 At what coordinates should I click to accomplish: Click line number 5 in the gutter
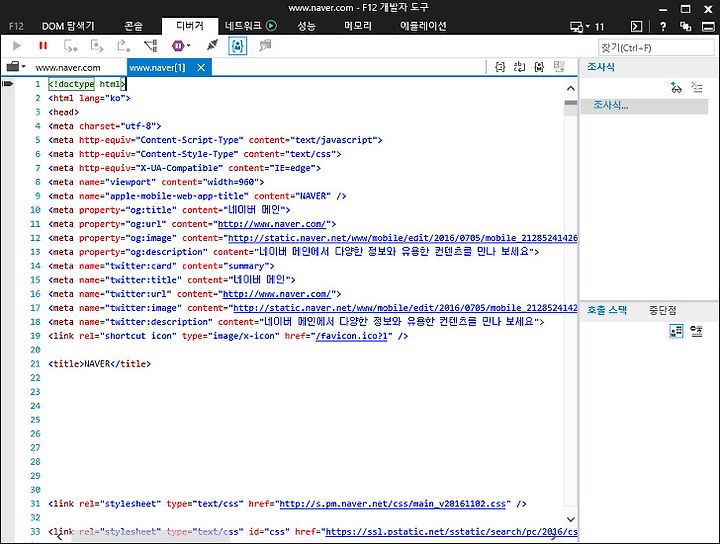coord(38,140)
